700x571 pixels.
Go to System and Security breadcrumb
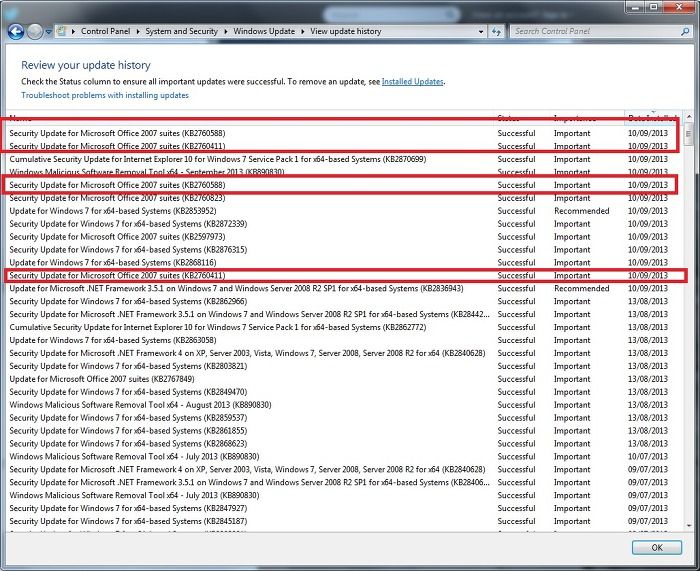(181, 31)
